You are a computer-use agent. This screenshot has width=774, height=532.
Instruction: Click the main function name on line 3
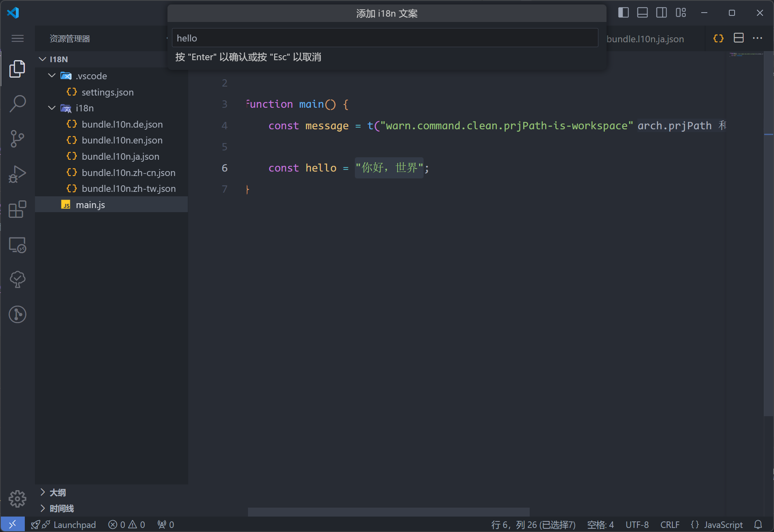(x=311, y=104)
